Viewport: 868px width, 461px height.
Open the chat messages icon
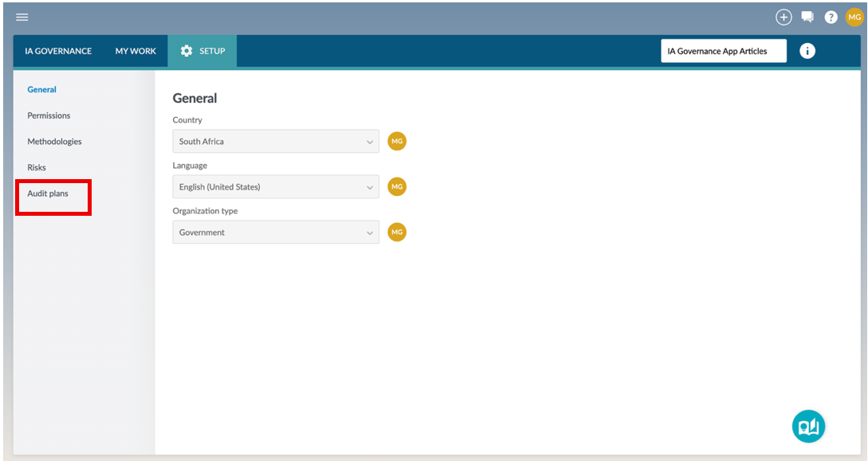(807, 18)
